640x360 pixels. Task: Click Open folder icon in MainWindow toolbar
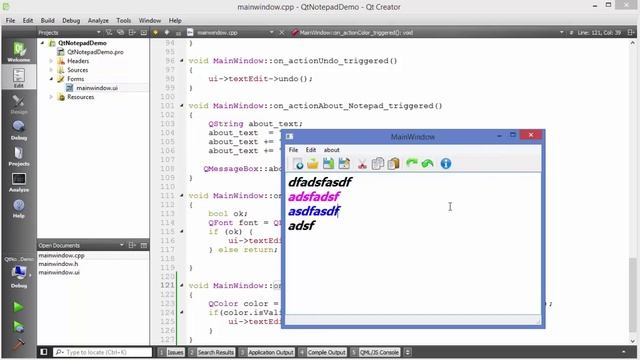(313, 164)
